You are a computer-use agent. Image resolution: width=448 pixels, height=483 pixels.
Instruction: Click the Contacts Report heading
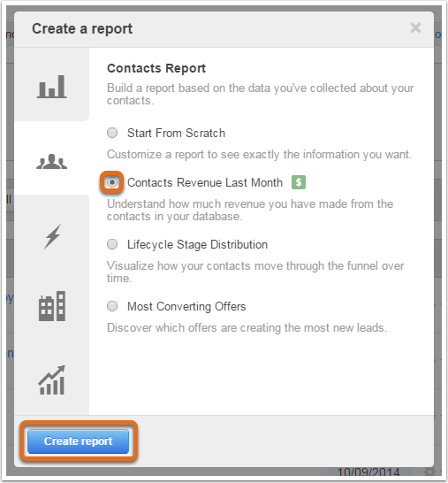156,68
